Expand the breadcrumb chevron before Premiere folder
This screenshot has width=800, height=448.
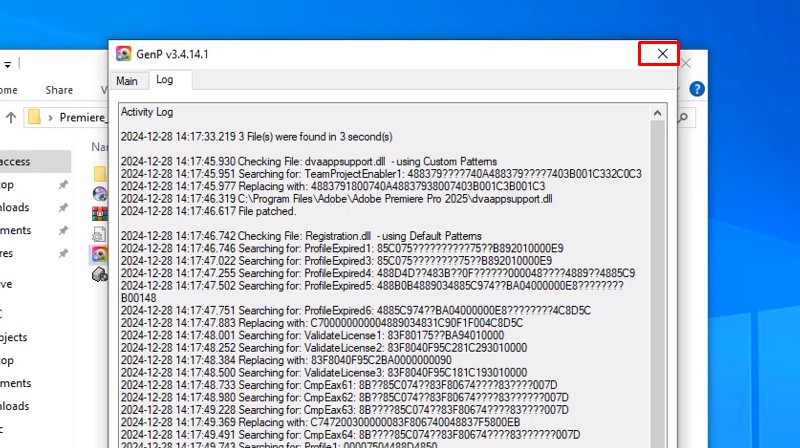(52, 118)
